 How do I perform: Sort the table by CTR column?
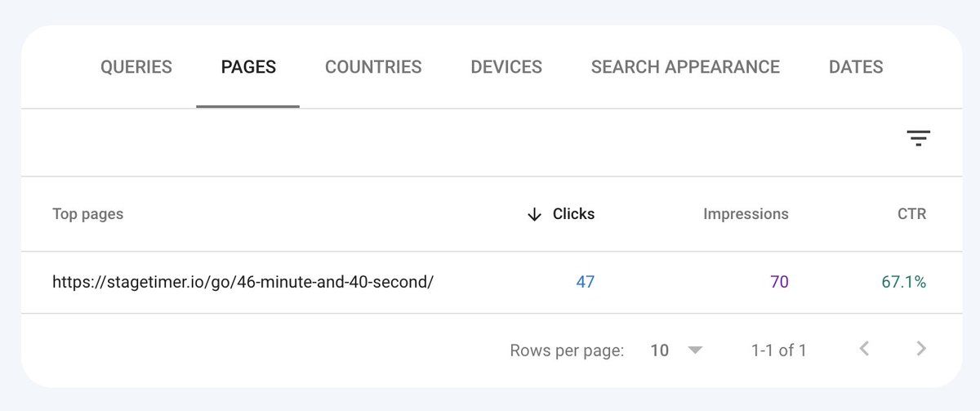(x=911, y=214)
